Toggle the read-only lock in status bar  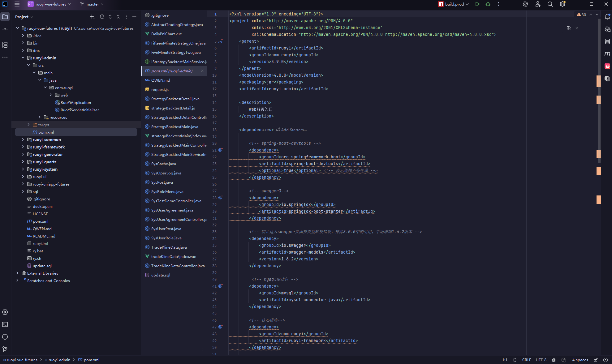596,360
